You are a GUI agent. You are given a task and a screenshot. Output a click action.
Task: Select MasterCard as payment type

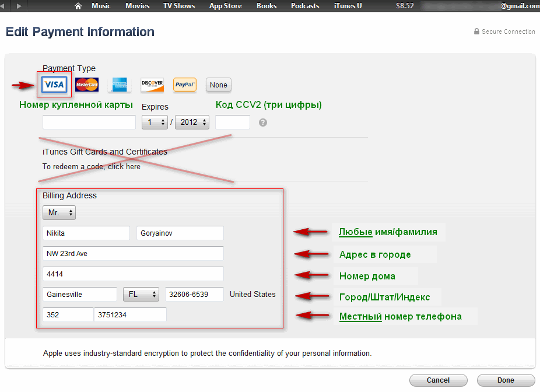(87, 85)
